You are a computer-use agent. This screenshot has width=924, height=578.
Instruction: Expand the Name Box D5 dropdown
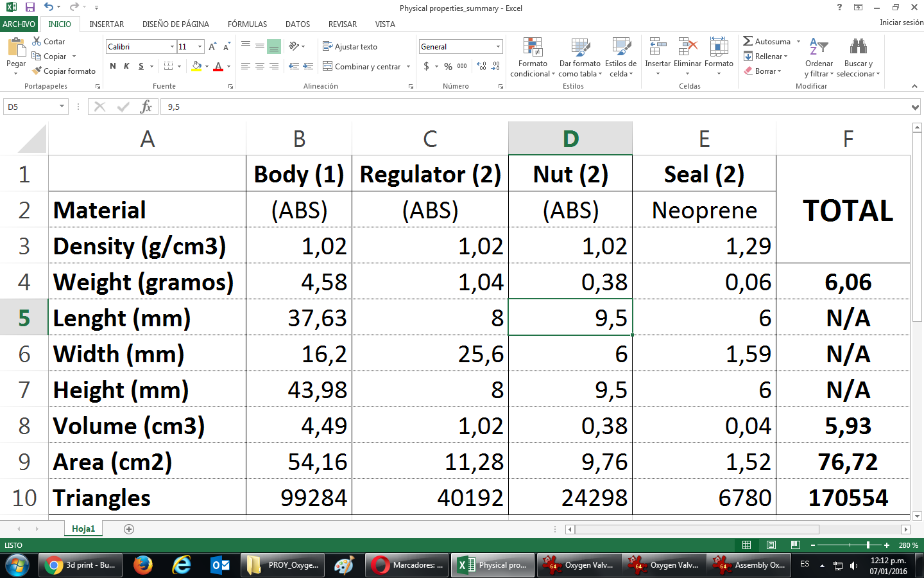(x=62, y=107)
